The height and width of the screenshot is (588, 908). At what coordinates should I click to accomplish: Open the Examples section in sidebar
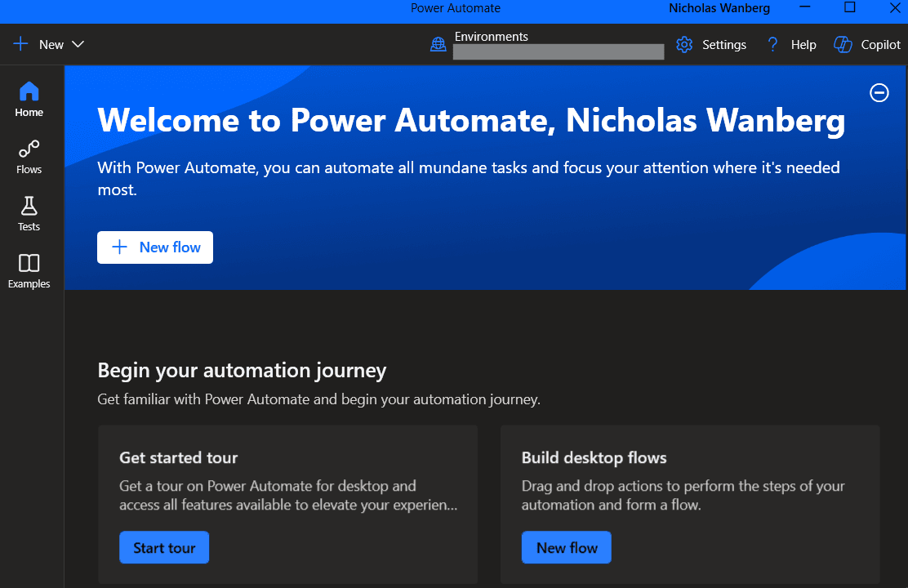pyautogui.click(x=29, y=271)
